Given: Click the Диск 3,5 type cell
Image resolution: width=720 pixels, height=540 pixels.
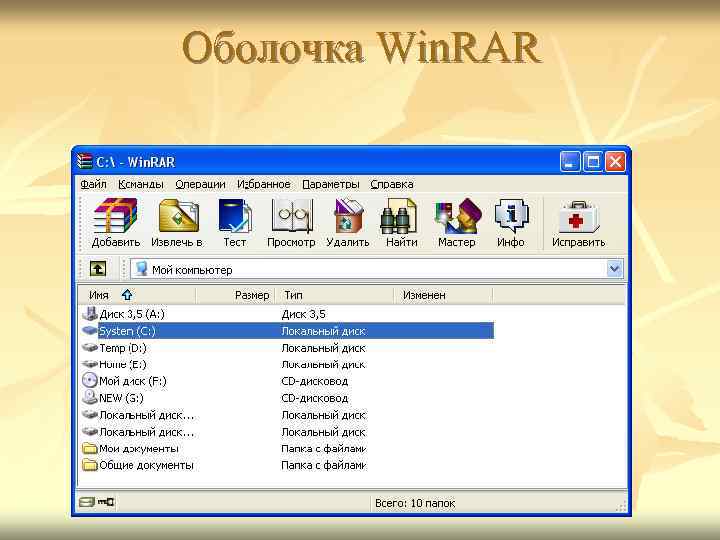Looking at the screenshot, I should [304, 314].
